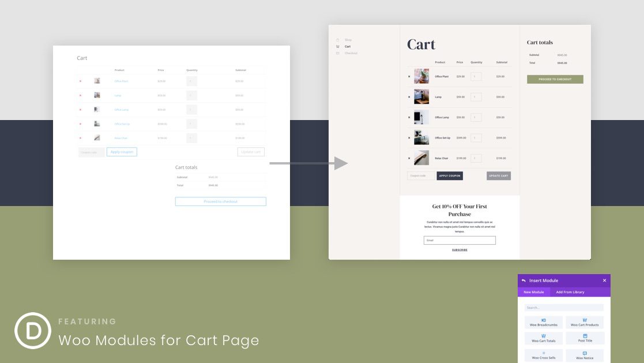Click the Proceed to Checkout button

[x=554, y=79]
